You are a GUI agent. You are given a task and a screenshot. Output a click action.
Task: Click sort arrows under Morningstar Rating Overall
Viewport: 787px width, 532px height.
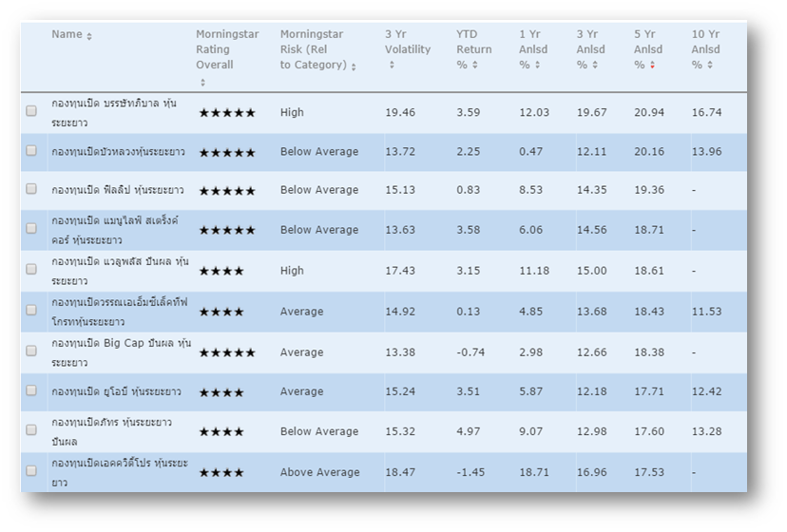pyautogui.click(x=202, y=82)
